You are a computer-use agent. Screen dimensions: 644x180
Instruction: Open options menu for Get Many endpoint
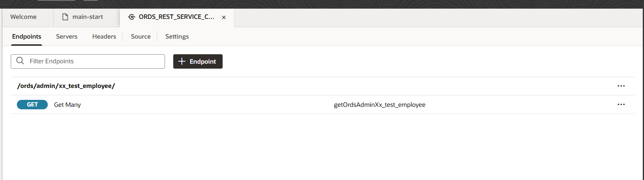point(621,105)
